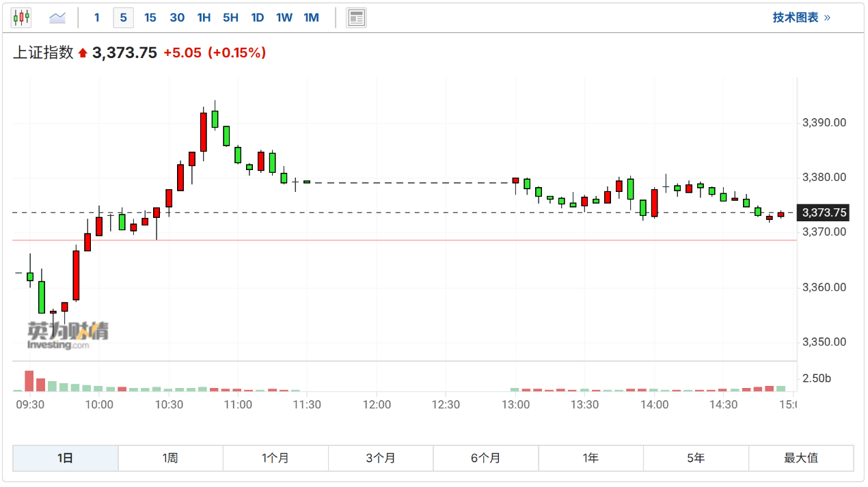Viewport: 868px width, 487px height.
Task: Open the 技术图表 link
Action: (x=802, y=18)
